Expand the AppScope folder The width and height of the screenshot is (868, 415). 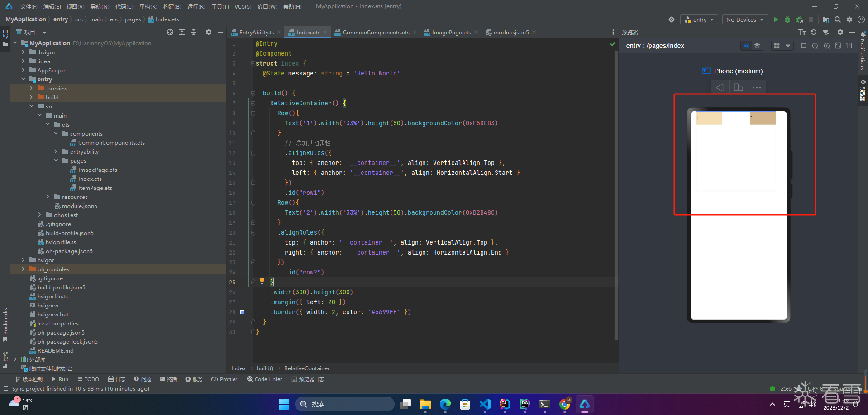(23, 70)
